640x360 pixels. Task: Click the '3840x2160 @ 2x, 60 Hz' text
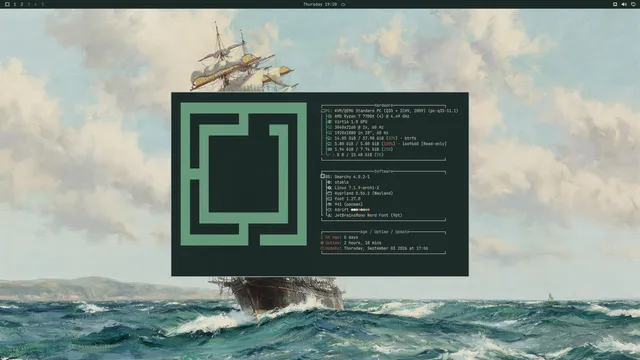pos(359,127)
